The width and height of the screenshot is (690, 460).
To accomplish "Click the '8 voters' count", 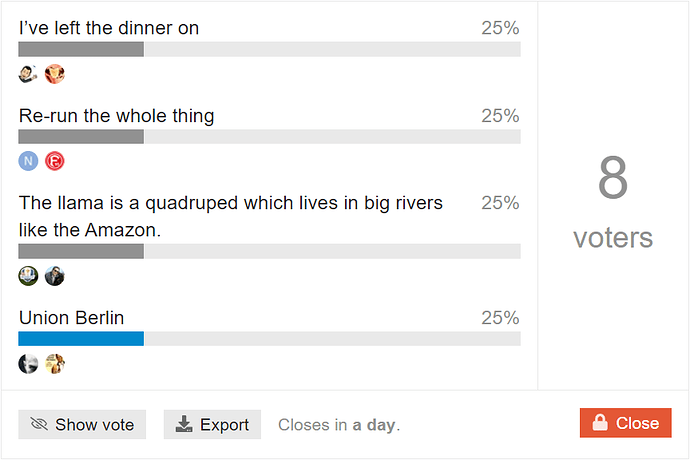I will click(613, 202).
